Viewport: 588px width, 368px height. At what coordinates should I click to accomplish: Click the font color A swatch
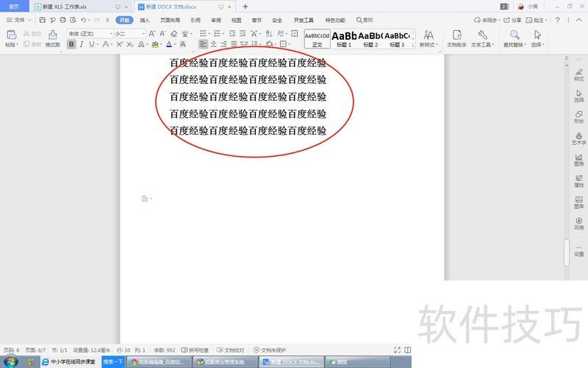[169, 44]
